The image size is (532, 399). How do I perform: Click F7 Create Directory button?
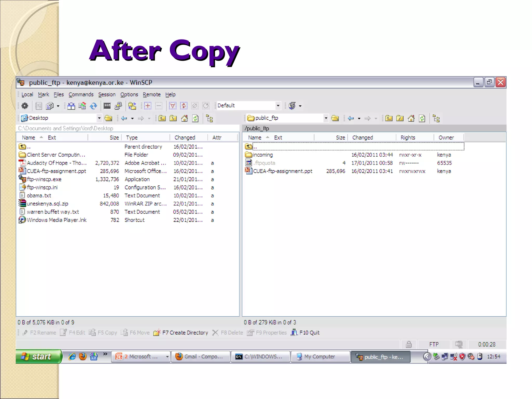coord(181,332)
